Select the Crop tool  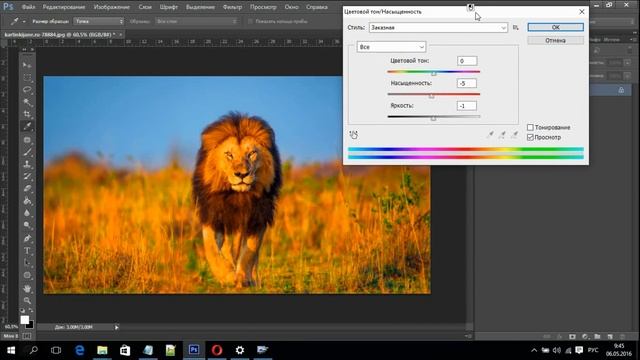point(27,114)
